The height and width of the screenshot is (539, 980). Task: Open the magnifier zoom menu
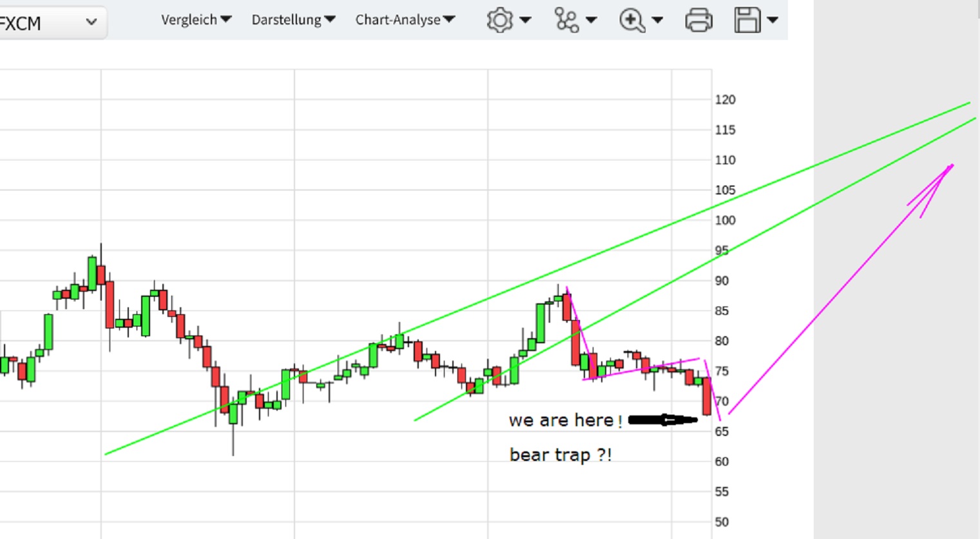(640, 20)
